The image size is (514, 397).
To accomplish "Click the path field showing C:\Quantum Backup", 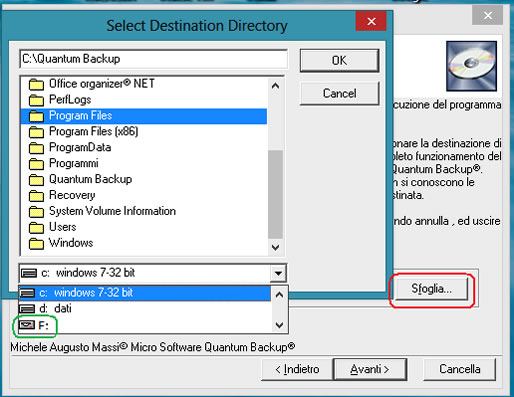I will click(153, 59).
